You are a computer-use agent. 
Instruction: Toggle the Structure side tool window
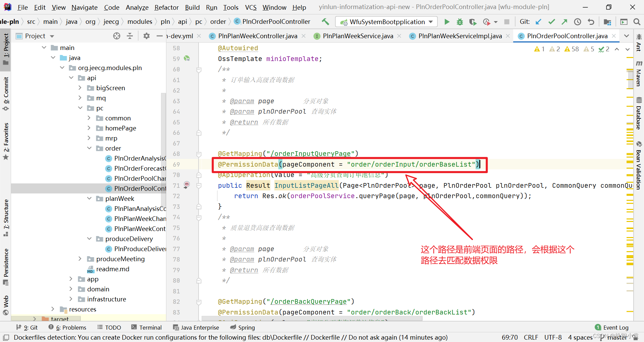(6, 218)
